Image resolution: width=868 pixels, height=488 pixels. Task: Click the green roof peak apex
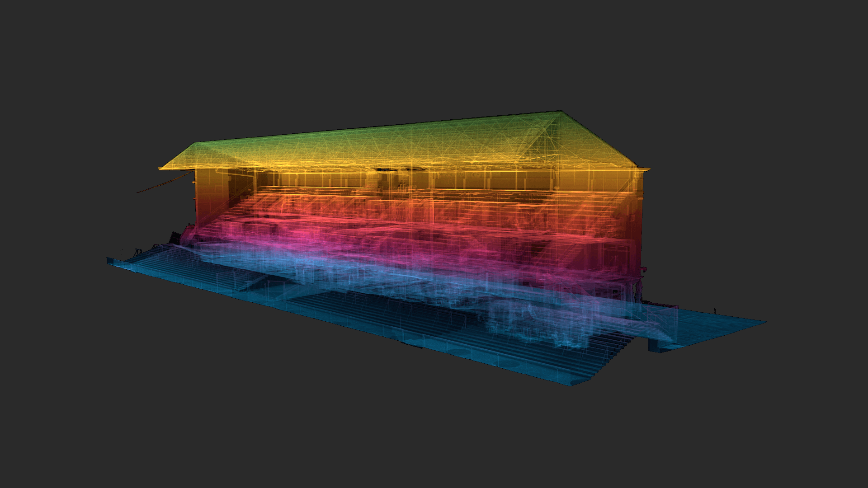click(x=560, y=112)
